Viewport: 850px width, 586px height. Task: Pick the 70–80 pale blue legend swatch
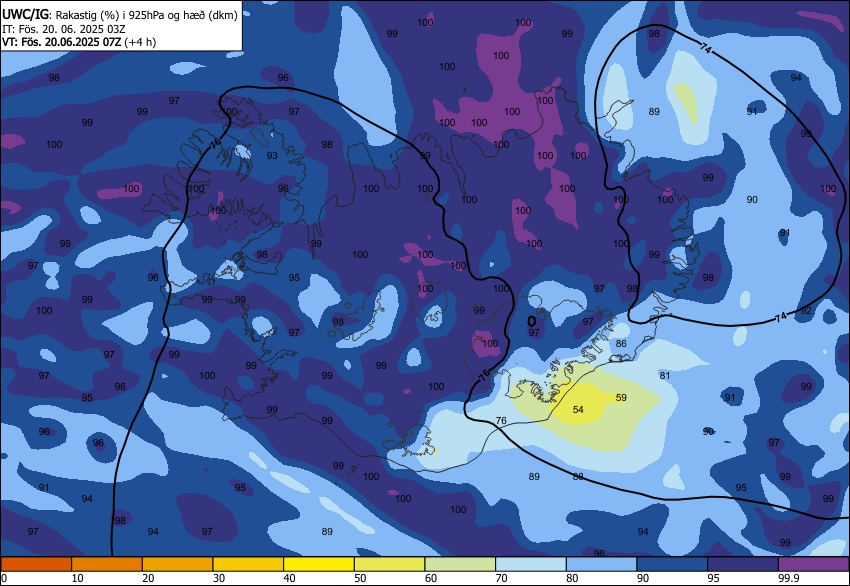coord(531,564)
